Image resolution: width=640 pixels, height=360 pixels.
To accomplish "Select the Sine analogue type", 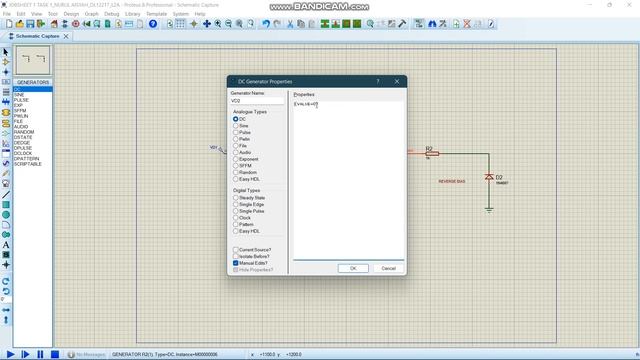I will pyautogui.click(x=236, y=126).
